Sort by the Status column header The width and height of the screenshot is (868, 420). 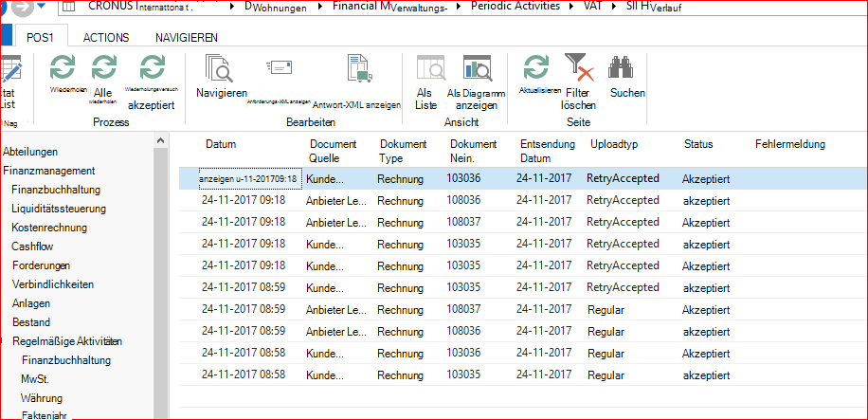point(698,144)
